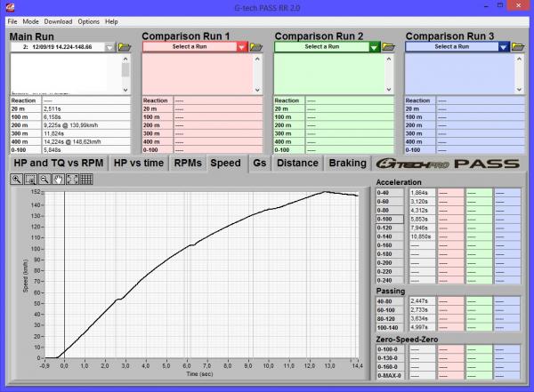Click the 400 m value 14,224s cell
The image size is (534, 392).
pos(86,142)
